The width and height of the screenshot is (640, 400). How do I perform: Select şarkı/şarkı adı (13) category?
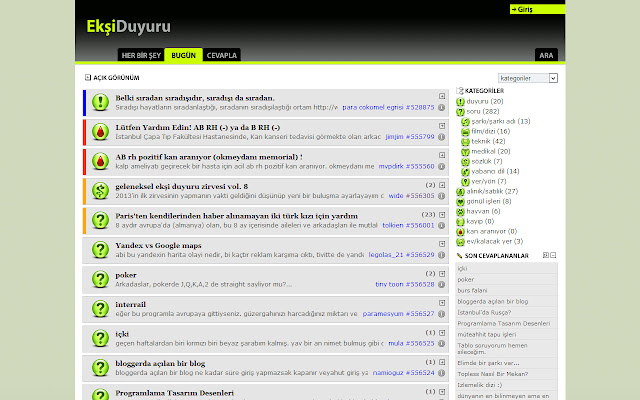click(501, 121)
